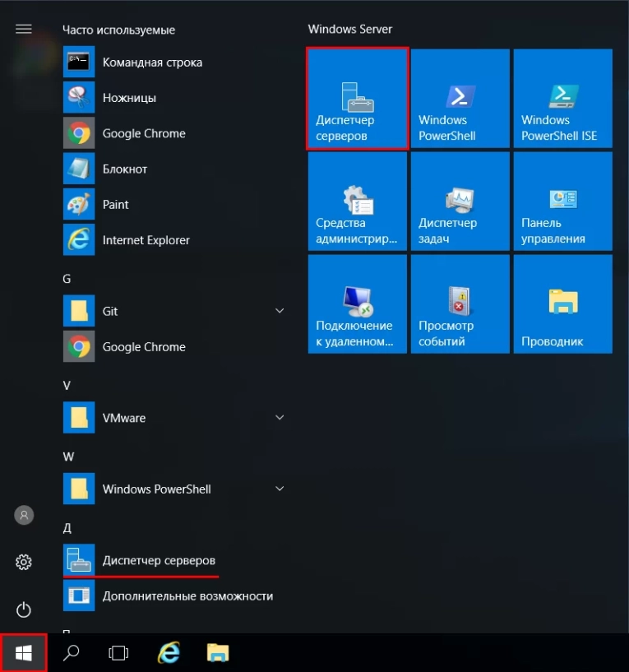The height and width of the screenshot is (672, 629).
Task: Open Ножницы from the app list
Action: tap(129, 98)
